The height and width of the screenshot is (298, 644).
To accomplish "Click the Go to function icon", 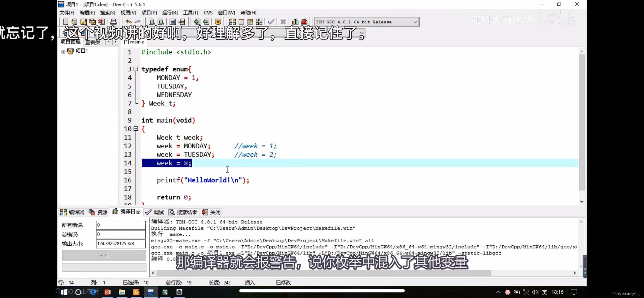I will pyautogui.click(x=173, y=22).
